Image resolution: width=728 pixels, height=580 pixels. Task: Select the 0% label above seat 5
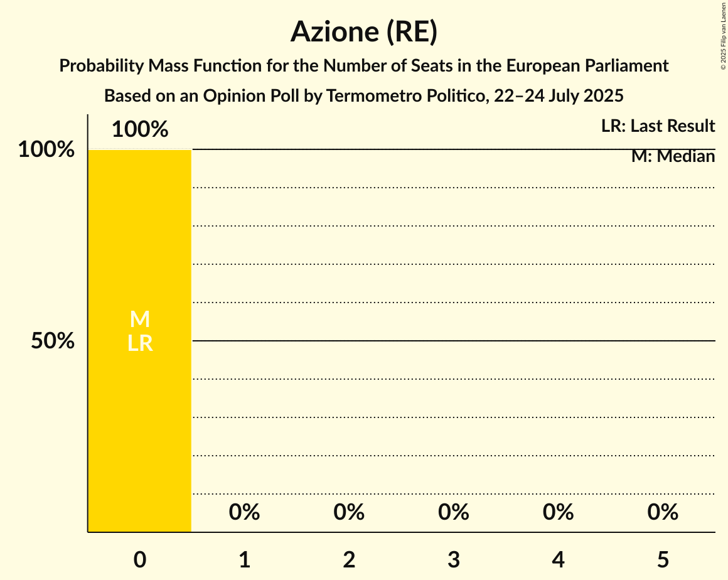click(x=663, y=513)
